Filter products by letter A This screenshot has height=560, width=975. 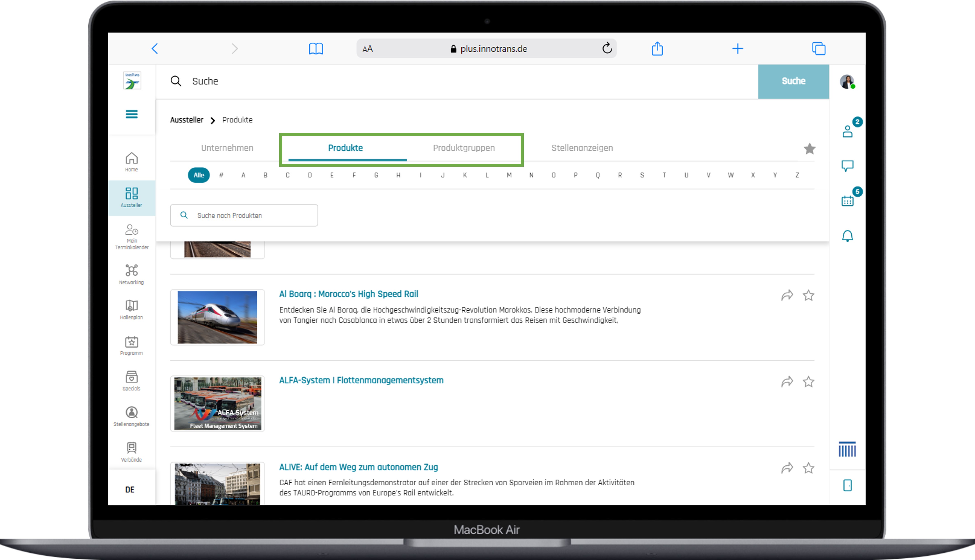pos(243,175)
